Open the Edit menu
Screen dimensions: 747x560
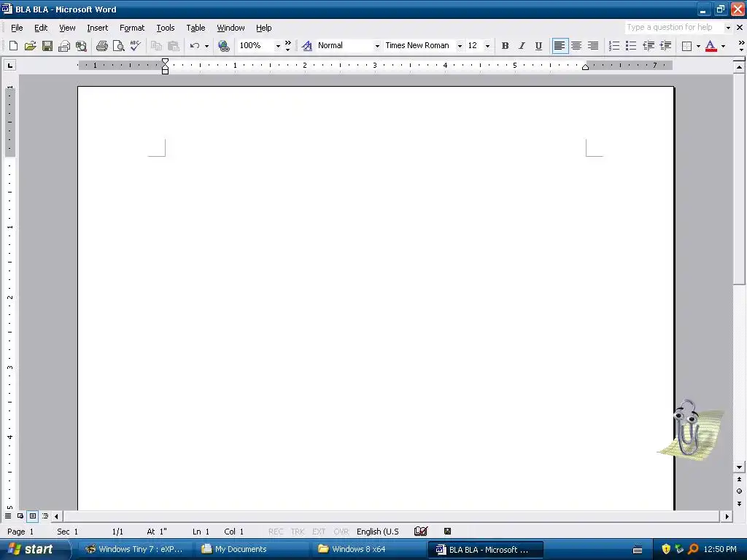41,28
